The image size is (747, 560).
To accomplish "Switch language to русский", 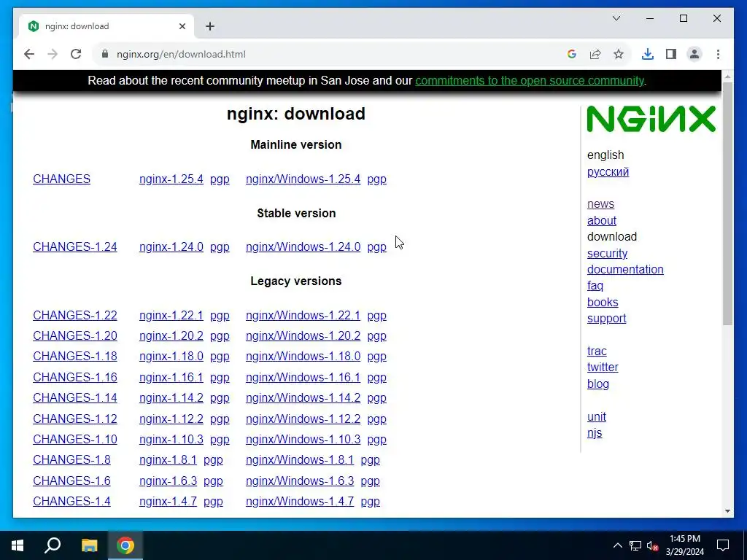I will point(608,171).
